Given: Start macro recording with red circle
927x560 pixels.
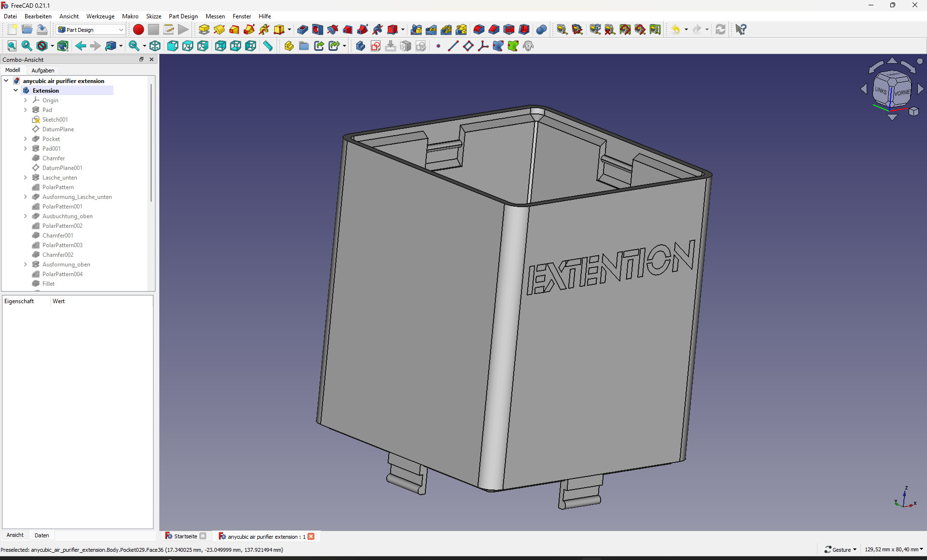Looking at the screenshot, I should click(x=138, y=29).
